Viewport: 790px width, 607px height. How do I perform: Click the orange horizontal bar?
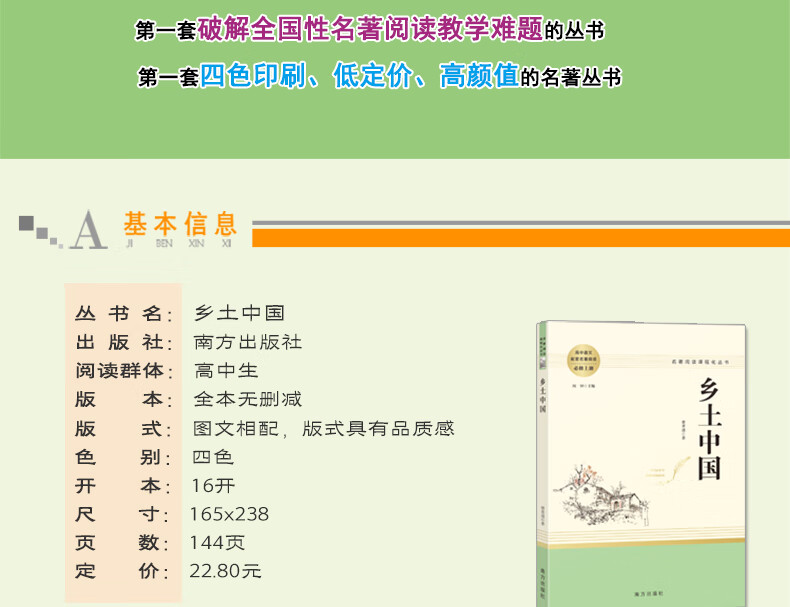coord(520,238)
